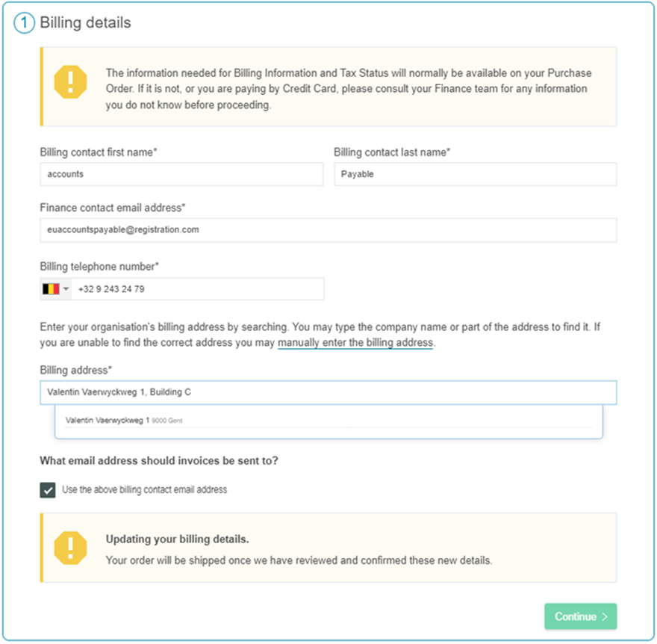Screen dimensions: 657x644
Task: Open the phone country code dropdown arrow
Action: click(66, 289)
